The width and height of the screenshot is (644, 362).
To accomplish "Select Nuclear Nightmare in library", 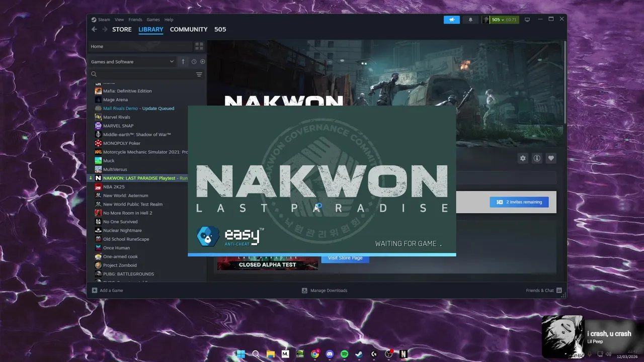I will (122, 230).
